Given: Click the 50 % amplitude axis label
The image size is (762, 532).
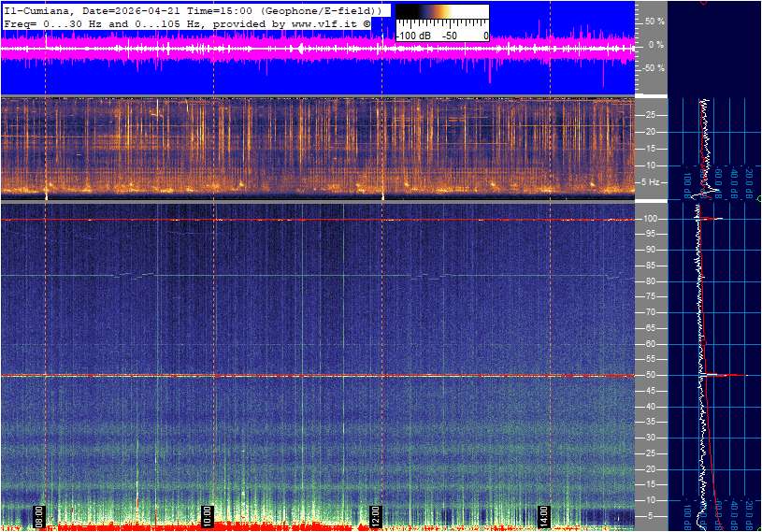Looking at the screenshot, I should pos(654,21).
